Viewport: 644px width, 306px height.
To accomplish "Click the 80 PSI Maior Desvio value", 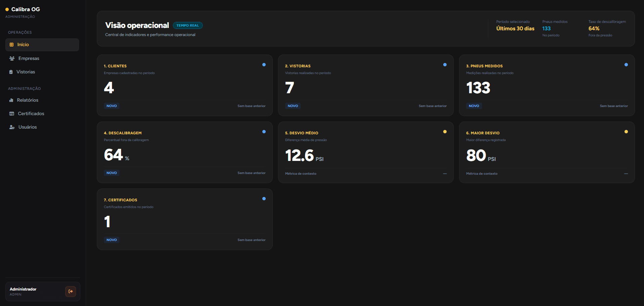I will 481,156.
